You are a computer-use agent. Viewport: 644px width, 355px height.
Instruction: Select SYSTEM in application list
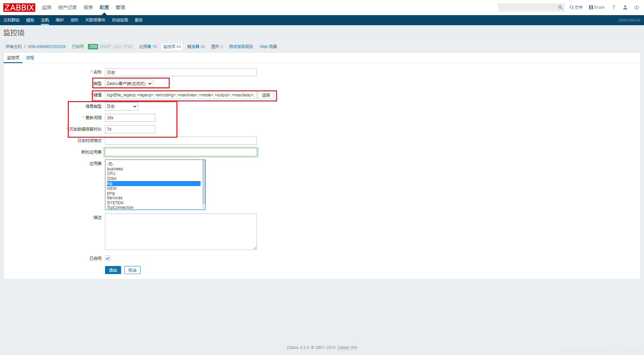(x=154, y=203)
